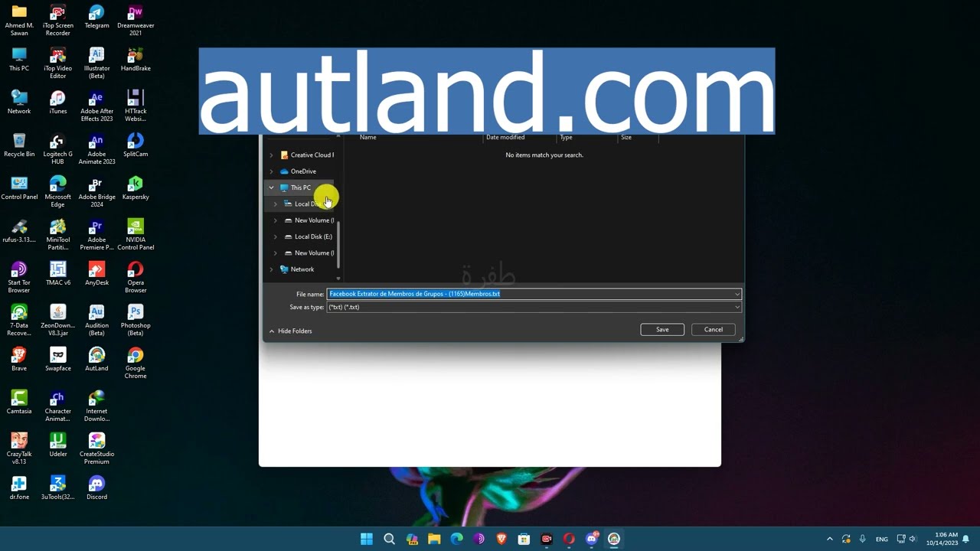Click the Cancel button
980x551 pixels.
pos(714,330)
